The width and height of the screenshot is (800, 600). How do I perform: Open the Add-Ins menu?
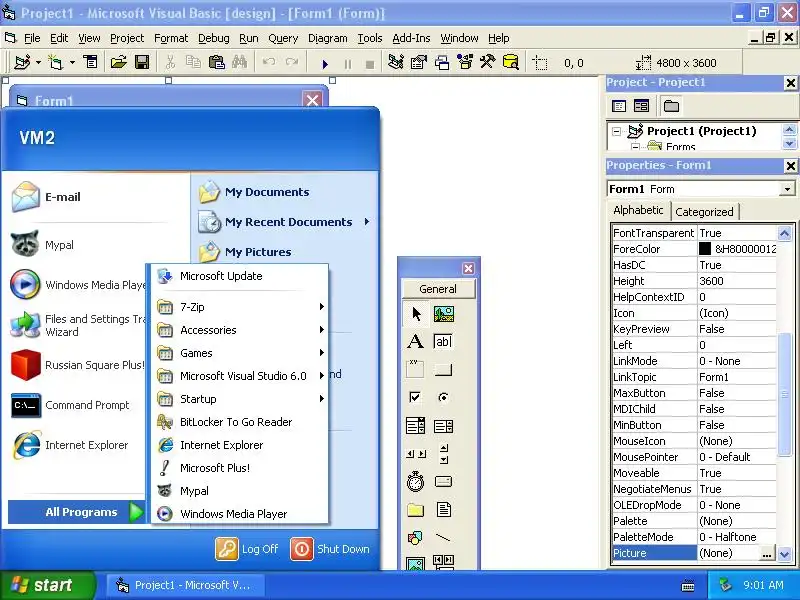(411, 38)
